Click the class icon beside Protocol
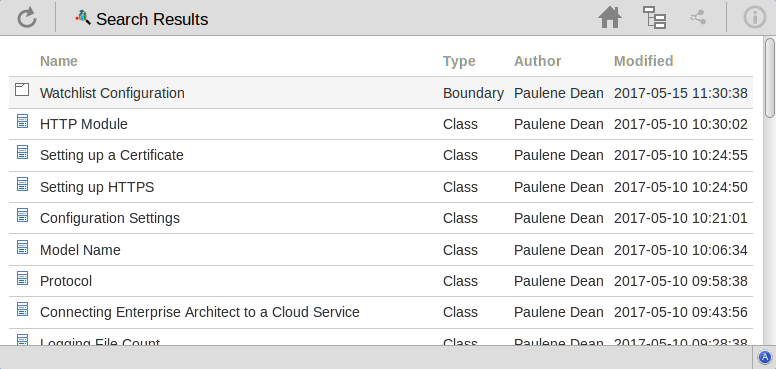 coord(22,278)
